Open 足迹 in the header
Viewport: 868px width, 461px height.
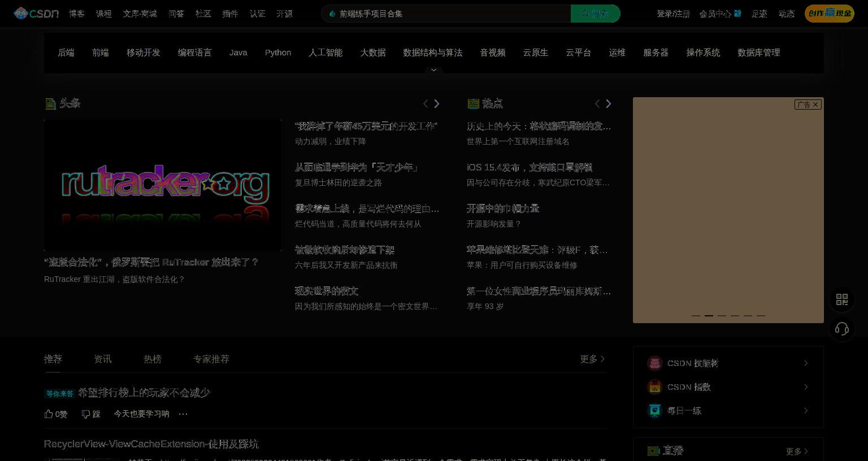(759, 14)
